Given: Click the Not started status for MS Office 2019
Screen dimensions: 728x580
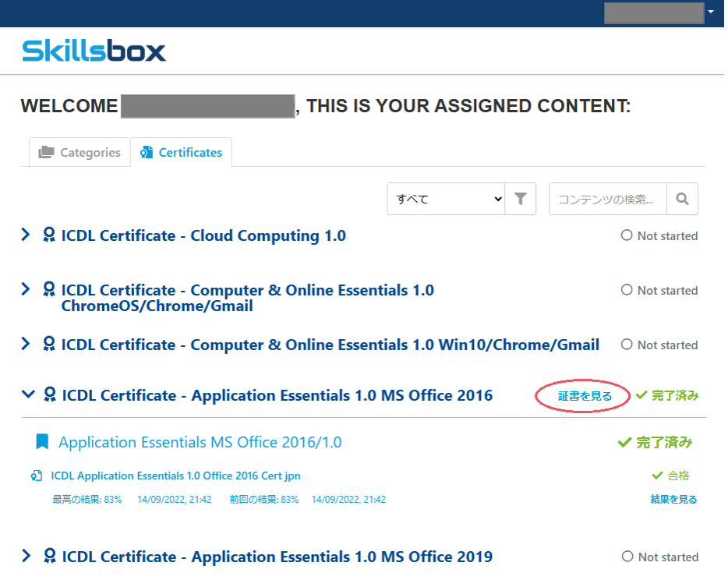Looking at the screenshot, I should (659, 557).
